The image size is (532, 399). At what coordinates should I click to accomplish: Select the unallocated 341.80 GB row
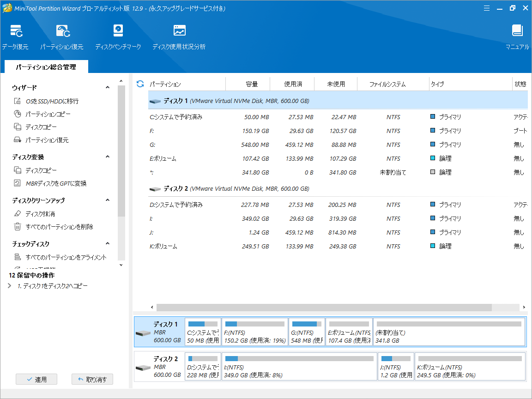[x=338, y=173]
